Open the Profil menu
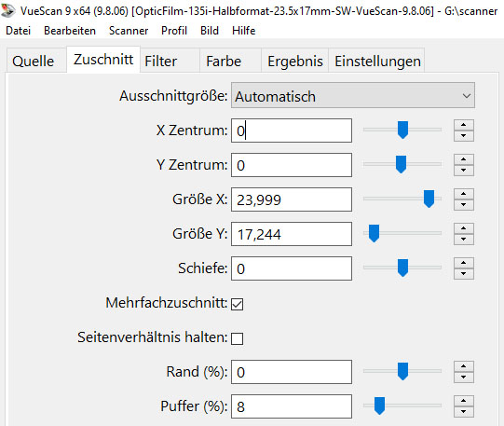The width and height of the screenshot is (504, 426). coord(174,31)
